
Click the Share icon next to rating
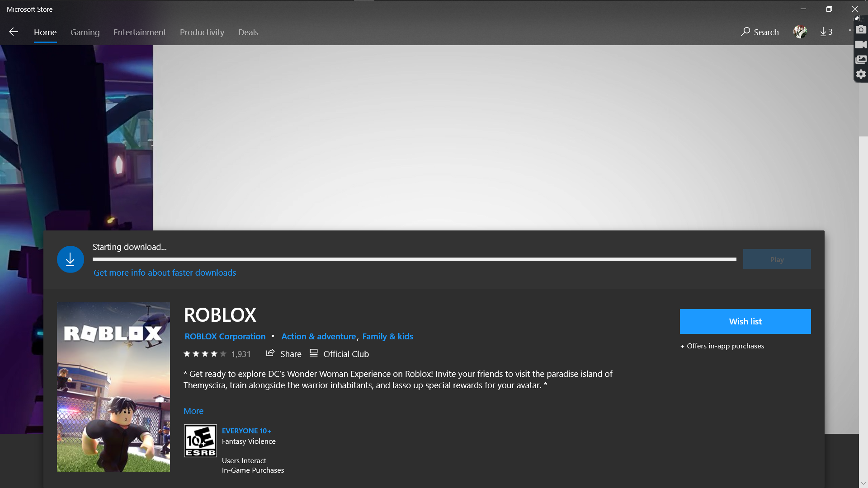(270, 353)
